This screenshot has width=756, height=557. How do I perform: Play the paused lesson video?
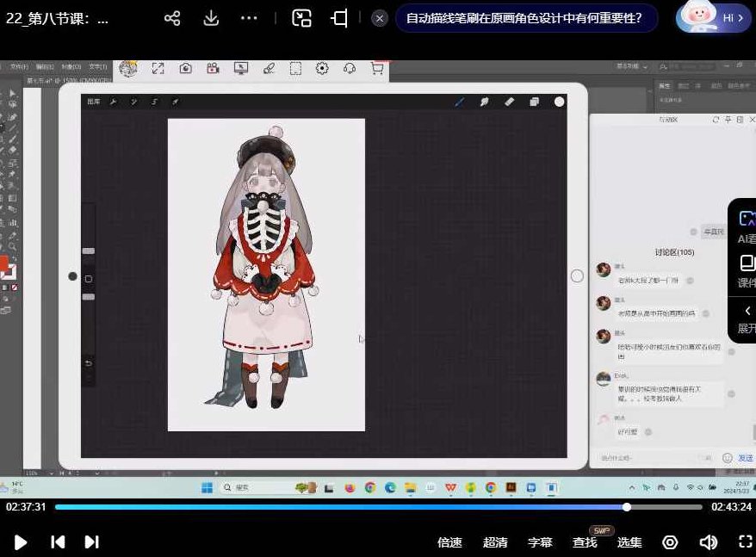point(22,542)
